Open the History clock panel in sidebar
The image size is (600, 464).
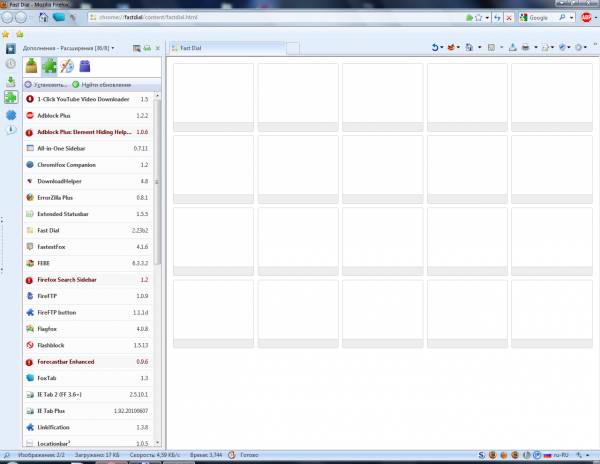tap(10, 64)
